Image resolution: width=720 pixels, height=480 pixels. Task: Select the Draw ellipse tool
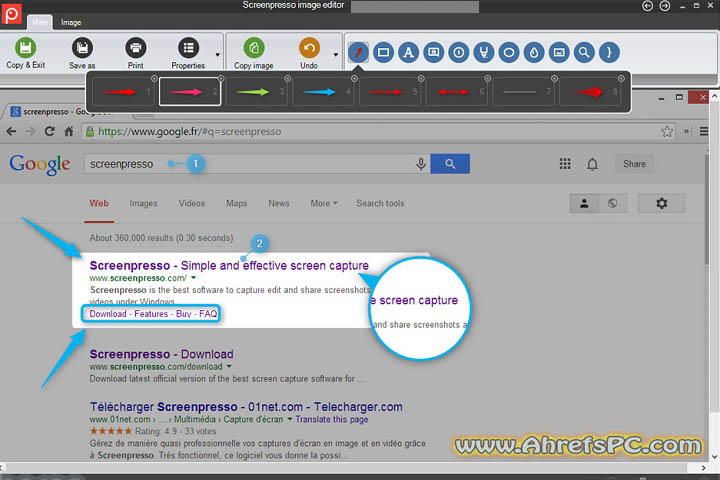click(x=509, y=52)
